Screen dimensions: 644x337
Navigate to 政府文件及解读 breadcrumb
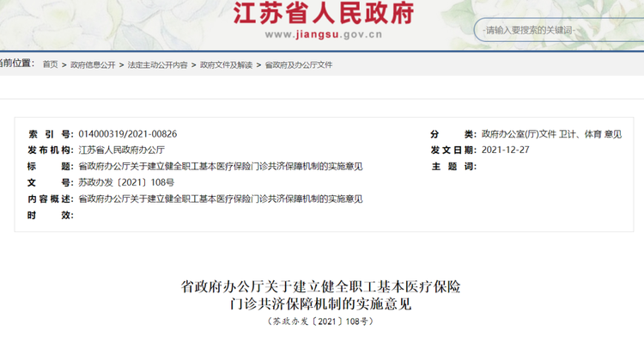point(226,65)
